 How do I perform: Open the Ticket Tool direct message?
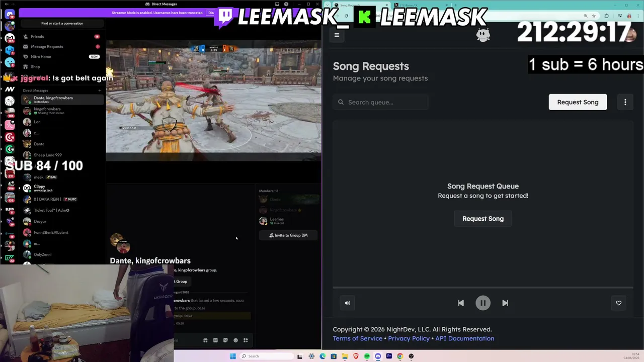(61, 211)
